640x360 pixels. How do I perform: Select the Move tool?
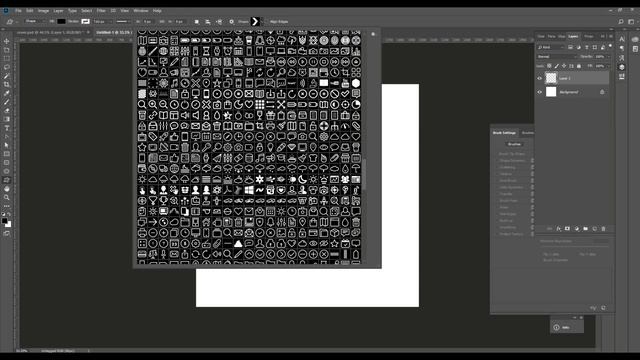pyautogui.click(x=7, y=41)
